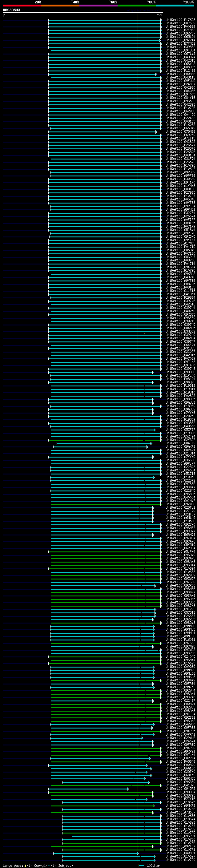197x868 pixels.
Task: Open hit UniRef100_A7YVW5
Action: click(180, 457)
